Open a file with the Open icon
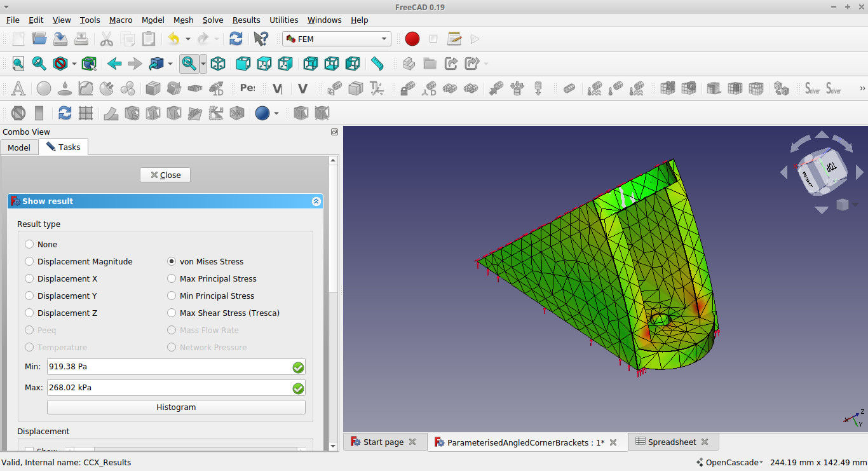Viewport: 868px width, 471px height. (x=39, y=39)
